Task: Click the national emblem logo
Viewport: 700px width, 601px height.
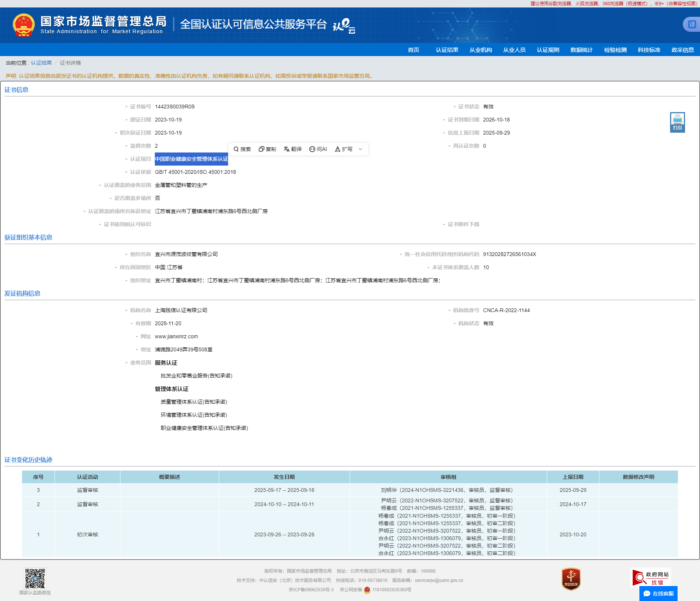Action: (24, 25)
